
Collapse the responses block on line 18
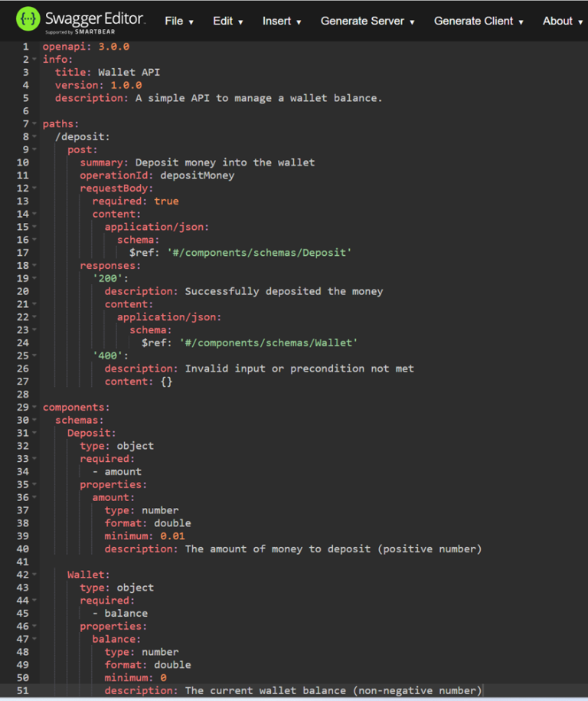tap(34, 266)
